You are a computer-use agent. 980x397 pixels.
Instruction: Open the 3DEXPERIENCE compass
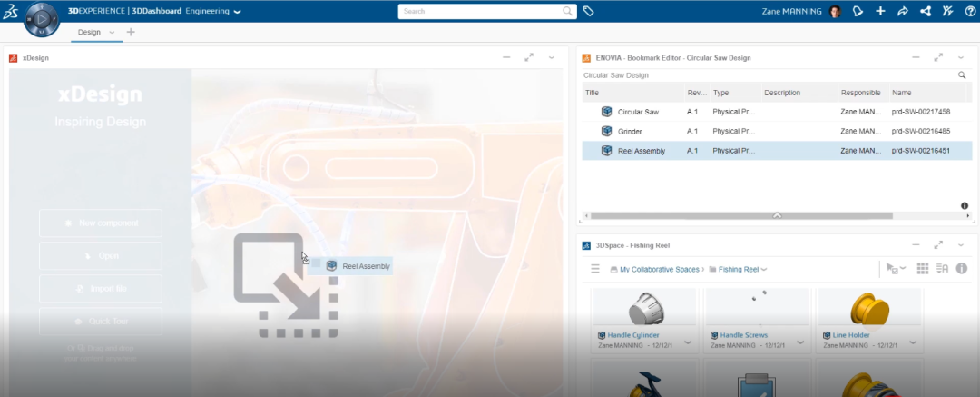pos(42,19)
